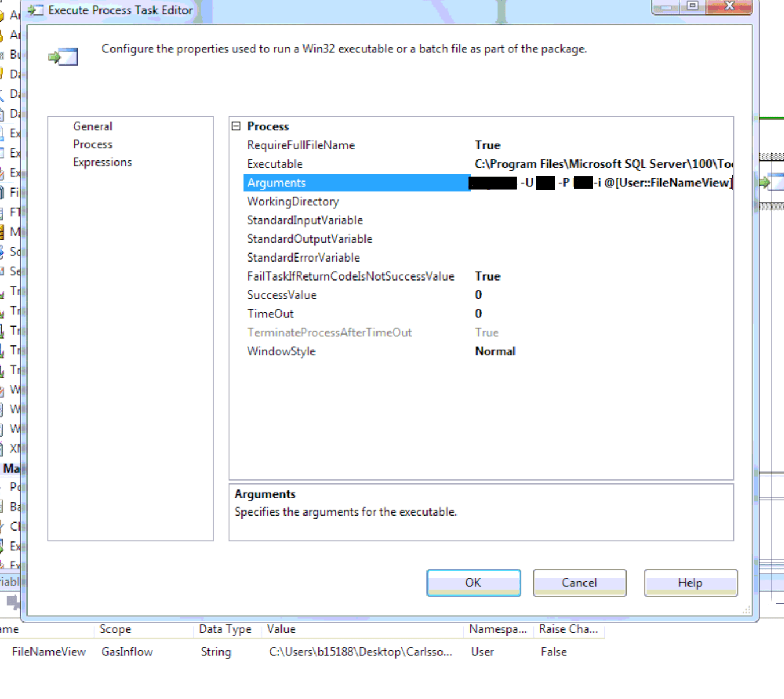The width and height of the screenshot is (784, 699).
Task: Click the SuccessValue 0 value
Action: (x=478, y=295)
